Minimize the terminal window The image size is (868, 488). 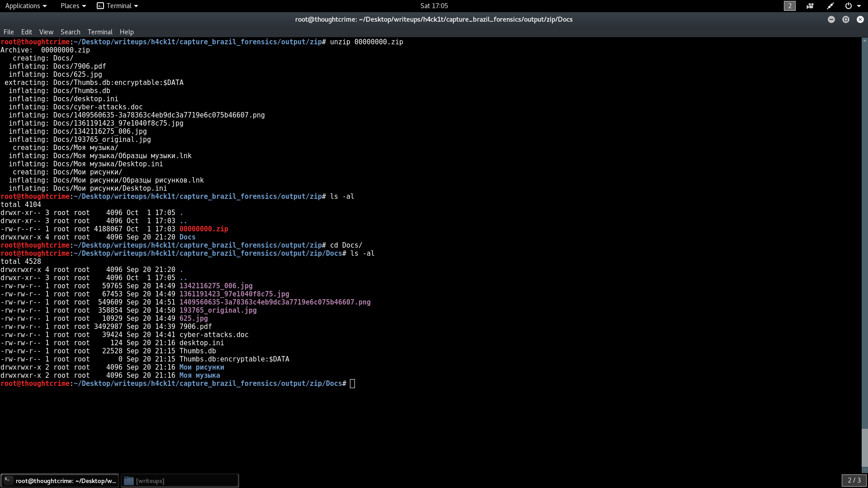click(x=831, y=19)
